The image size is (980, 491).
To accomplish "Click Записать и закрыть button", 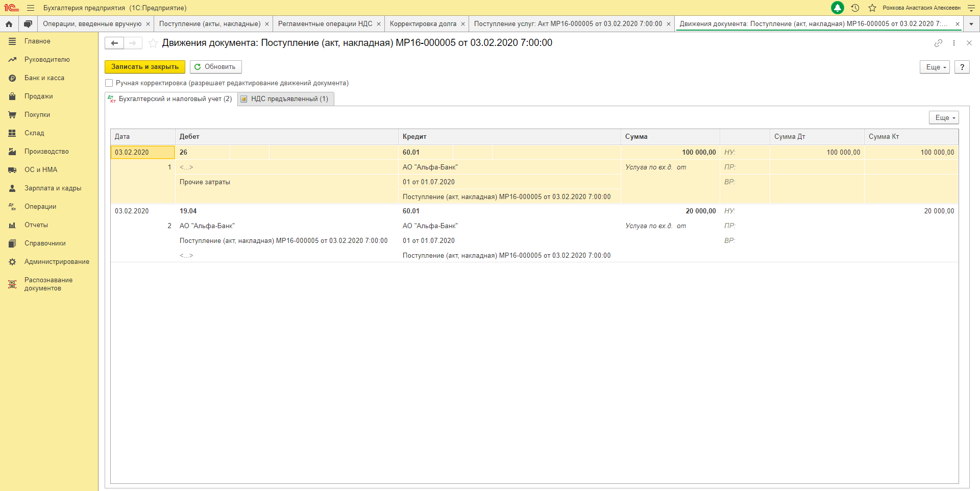I will [145, 67].
